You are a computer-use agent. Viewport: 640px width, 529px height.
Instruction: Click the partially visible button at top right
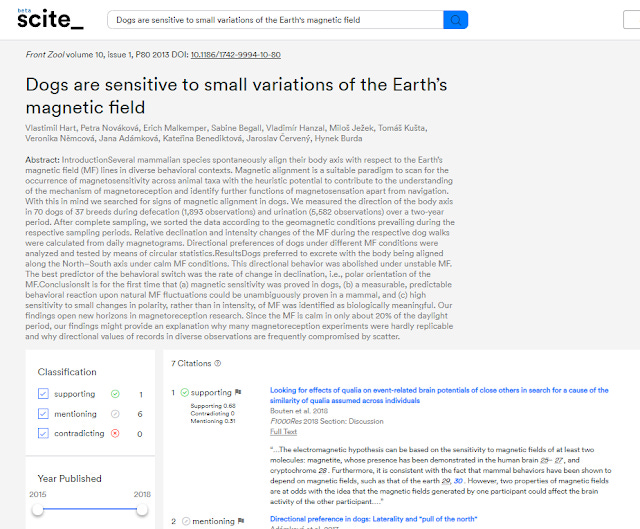point(631,20)
